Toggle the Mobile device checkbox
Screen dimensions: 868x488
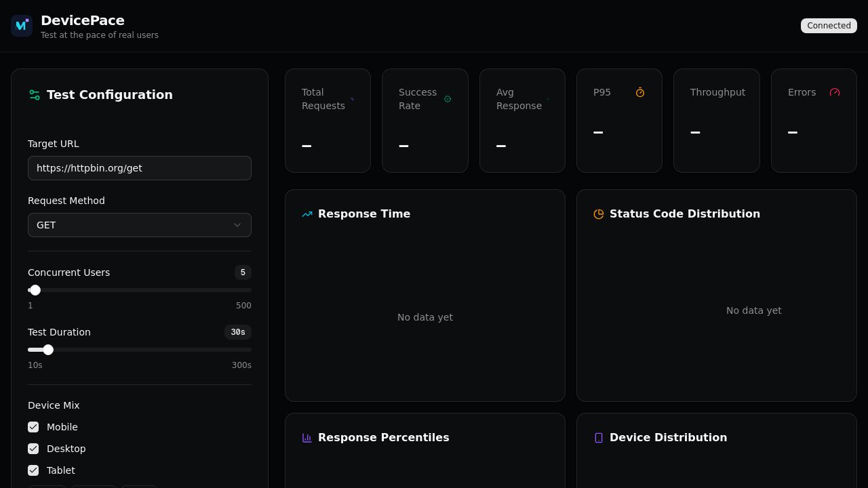tap(33, 427)
